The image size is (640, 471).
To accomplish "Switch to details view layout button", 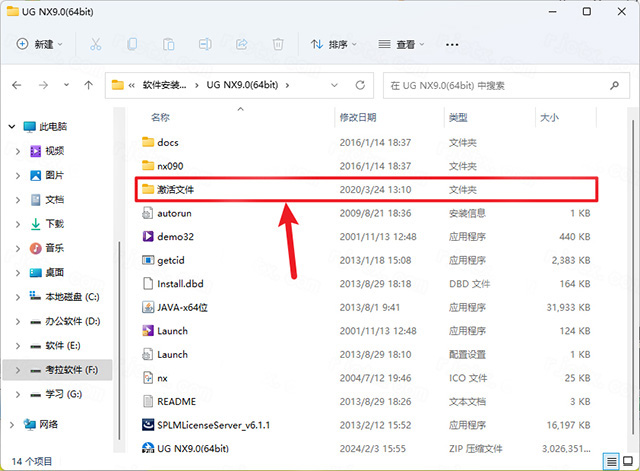I will (611, 462).
